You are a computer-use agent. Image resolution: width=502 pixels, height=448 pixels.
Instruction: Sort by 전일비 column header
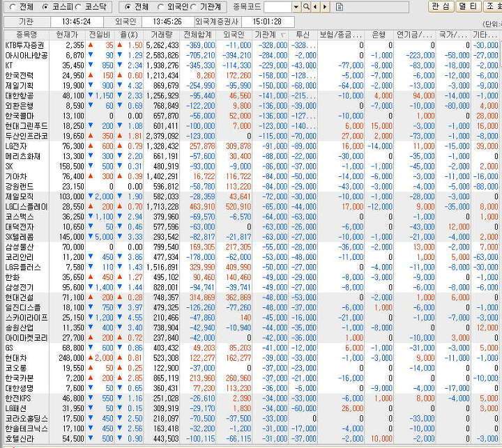(100, 35)
